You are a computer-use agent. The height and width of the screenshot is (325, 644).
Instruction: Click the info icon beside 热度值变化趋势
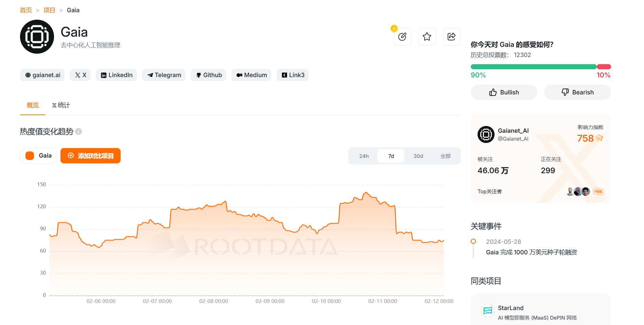tap(78, 131)
